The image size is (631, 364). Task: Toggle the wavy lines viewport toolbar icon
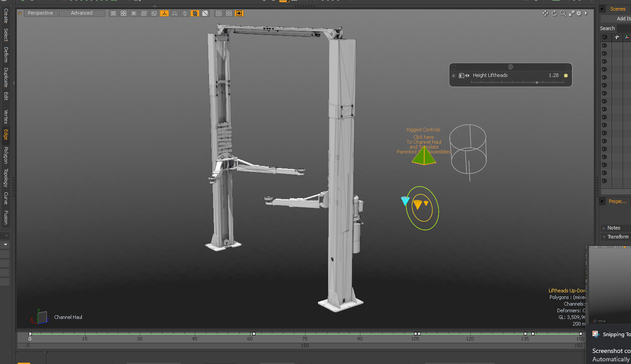[x=144, y=13]
